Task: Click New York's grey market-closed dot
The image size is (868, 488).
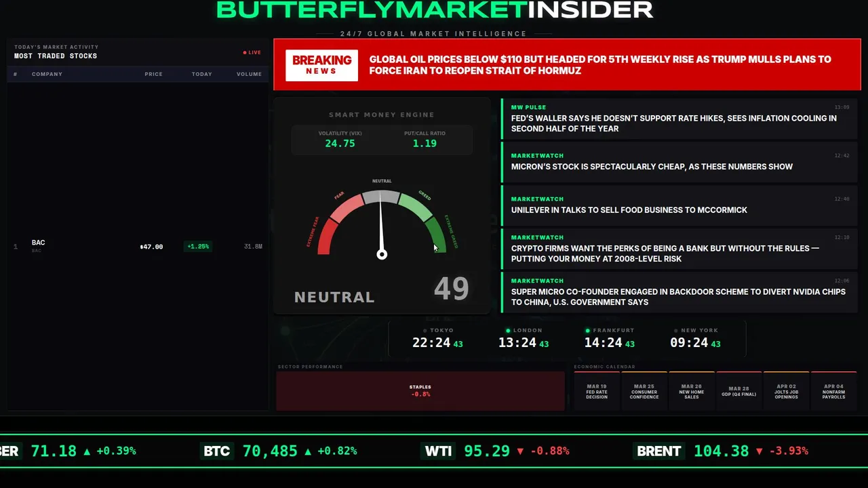Action: [675, 331]
